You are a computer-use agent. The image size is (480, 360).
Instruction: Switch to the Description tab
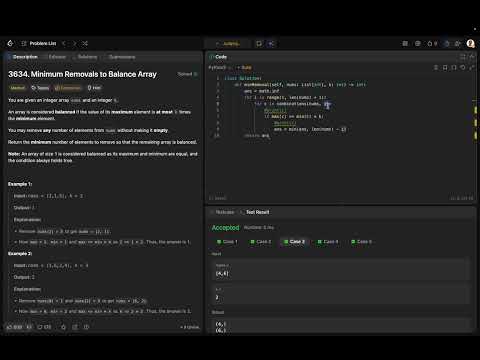point(22,57)
